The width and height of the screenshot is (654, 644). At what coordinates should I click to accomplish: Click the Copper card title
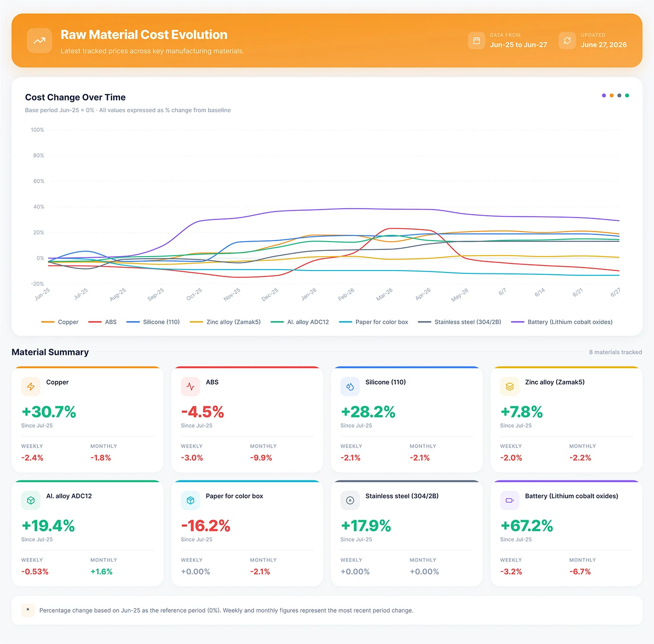point(57,382)
